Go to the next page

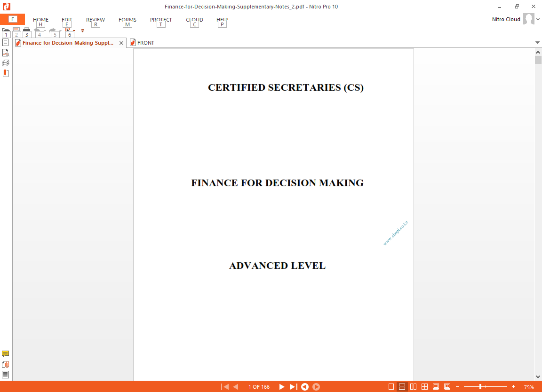click(282, 387)
